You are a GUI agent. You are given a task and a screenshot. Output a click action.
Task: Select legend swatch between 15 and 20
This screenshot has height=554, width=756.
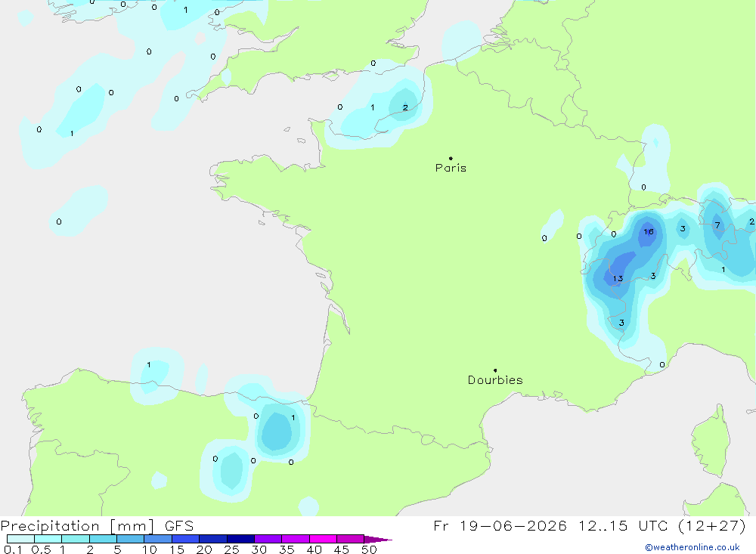(x=186, y=539)
